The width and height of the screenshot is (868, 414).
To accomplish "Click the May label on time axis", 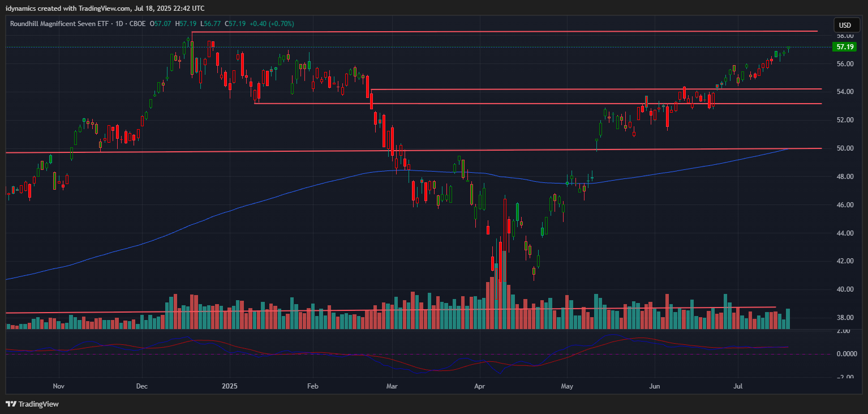I will pyautogui.click(x=567, y=386).
